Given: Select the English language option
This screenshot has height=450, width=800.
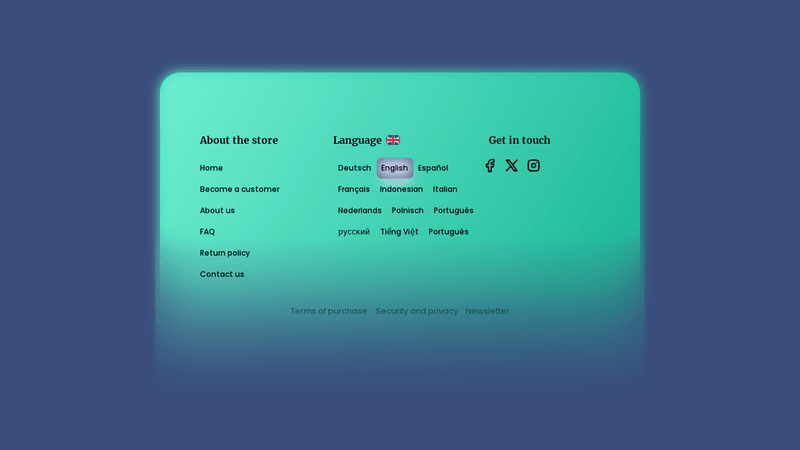Looking at the screenshot, I should [394, 168].
